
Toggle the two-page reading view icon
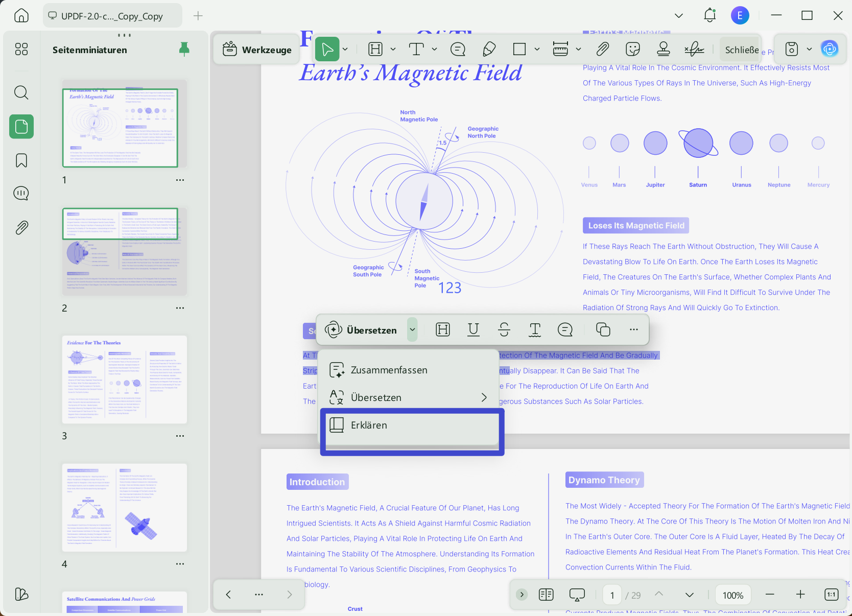(x=546, y=595)
